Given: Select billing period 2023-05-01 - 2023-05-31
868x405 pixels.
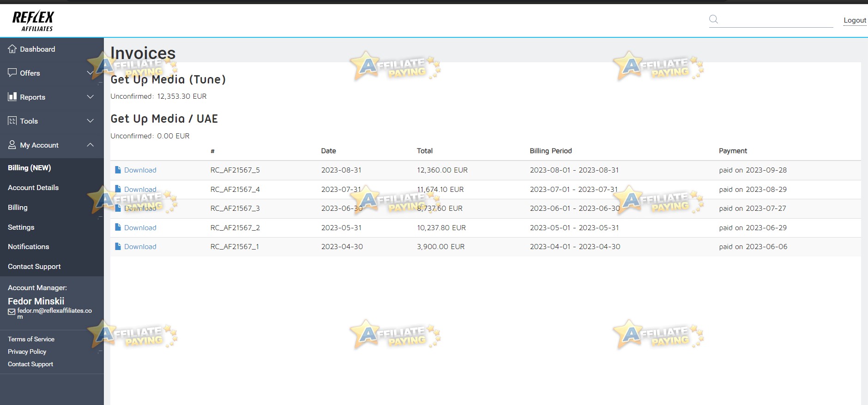Looking at the screenshot, I should [574, 227].
